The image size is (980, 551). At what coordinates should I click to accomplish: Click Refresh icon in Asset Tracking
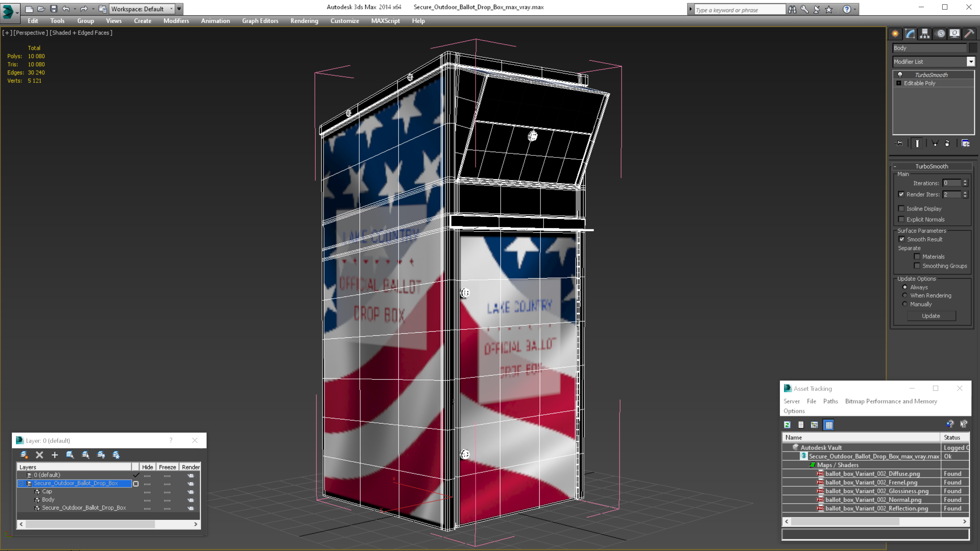[x=787, y=425]
